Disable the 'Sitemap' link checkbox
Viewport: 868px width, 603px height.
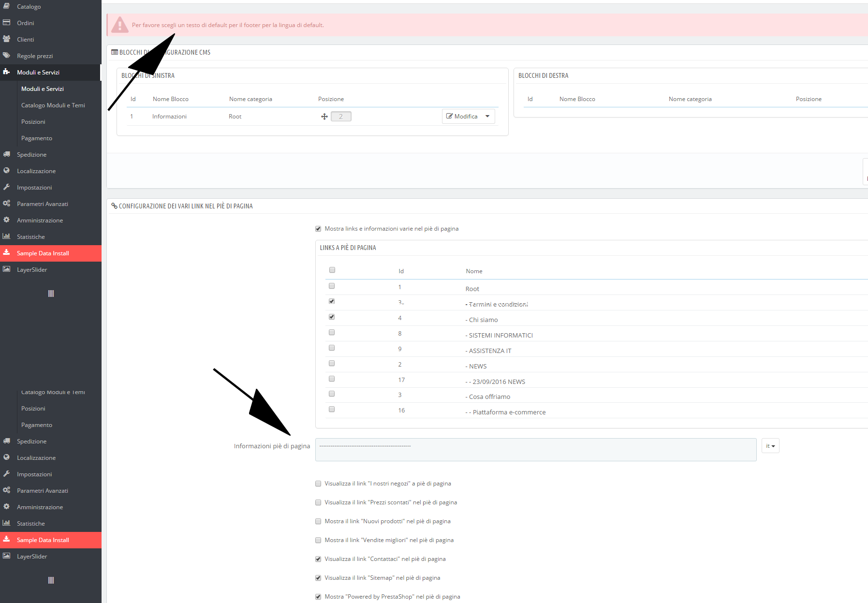(x=318, y=578)
